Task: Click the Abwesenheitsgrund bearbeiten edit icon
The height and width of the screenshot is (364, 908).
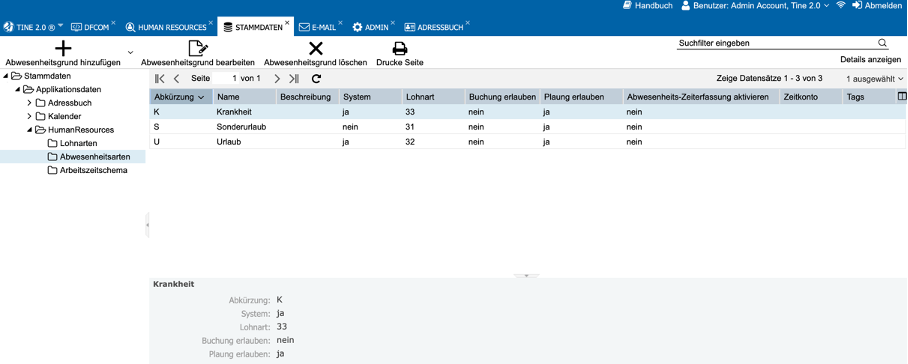Action: tap(198, 49)
